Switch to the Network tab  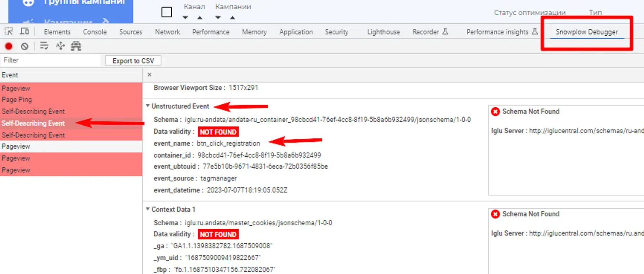tap(168, 32)
